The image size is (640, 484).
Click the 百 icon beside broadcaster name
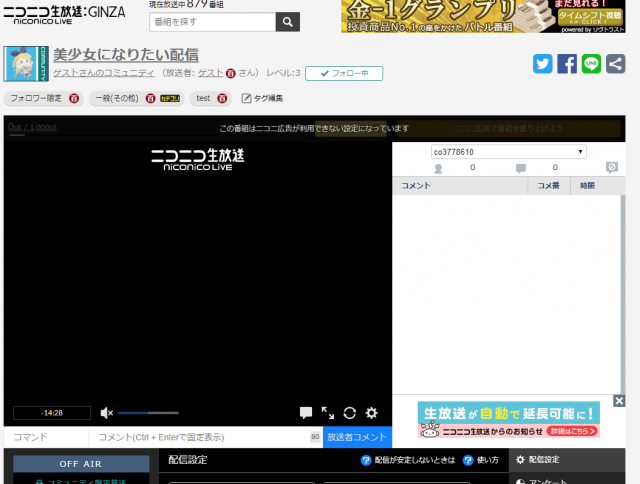point(231,73)
